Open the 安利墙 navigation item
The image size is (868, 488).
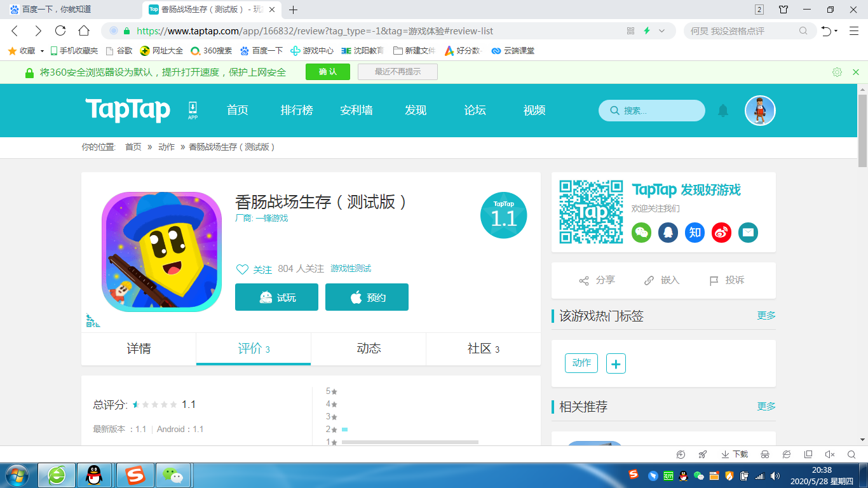pyautogui.click(x=356, y=110)
